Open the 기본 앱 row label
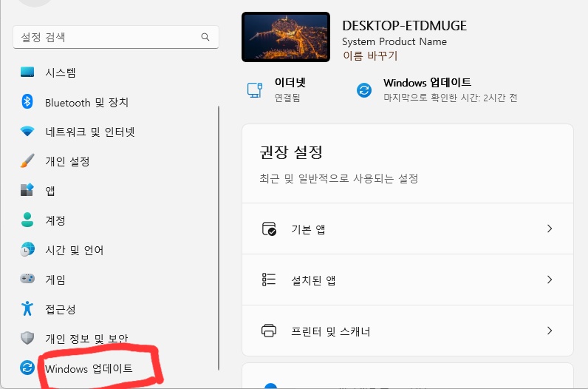The width and height of the screenshot is (588, 389). pos(308,229)
